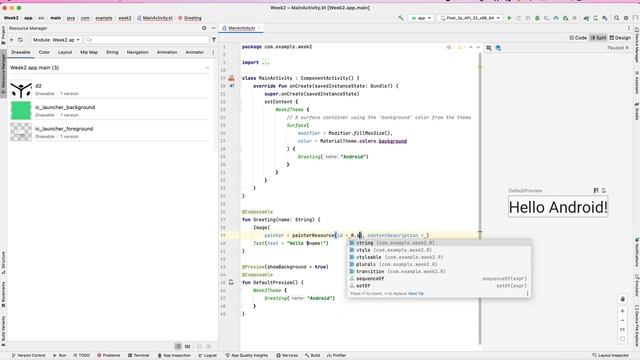Select the Animator resource tab

(x=195, y=52)
